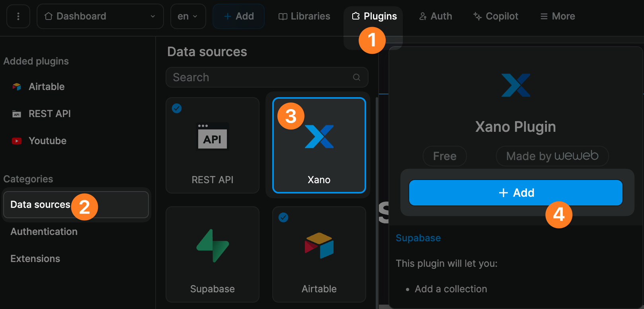Click the Plugins puzzle icon

(x=356, y=16)
